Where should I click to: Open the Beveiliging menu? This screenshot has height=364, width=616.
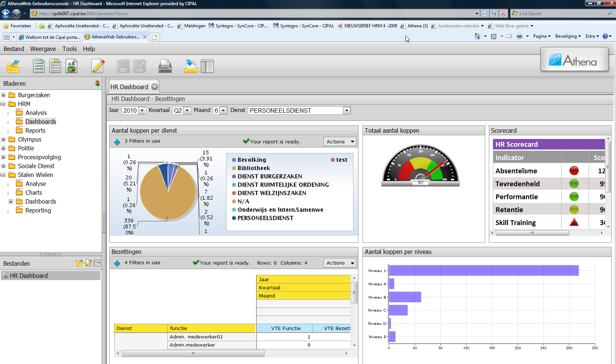click(568, 36)
